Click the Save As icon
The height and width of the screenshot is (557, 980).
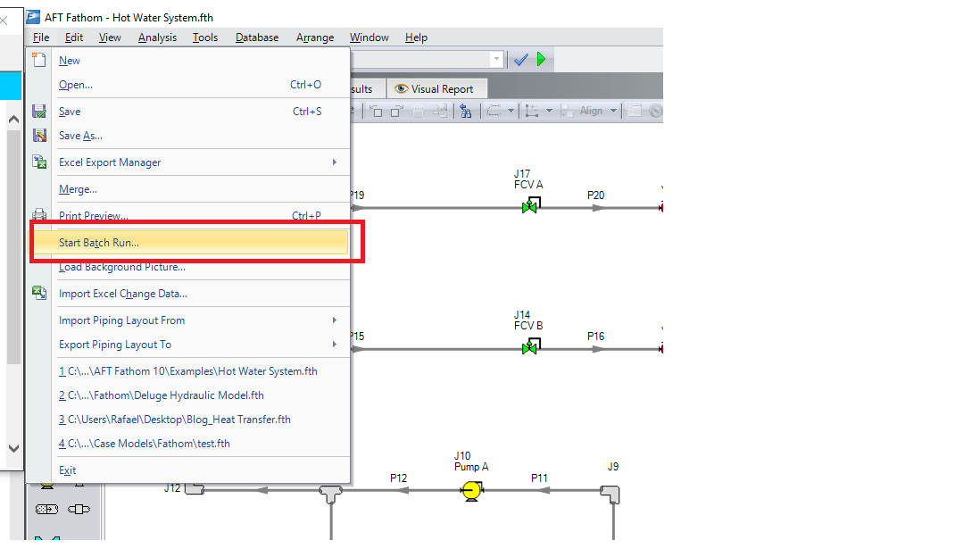(39, 135)
